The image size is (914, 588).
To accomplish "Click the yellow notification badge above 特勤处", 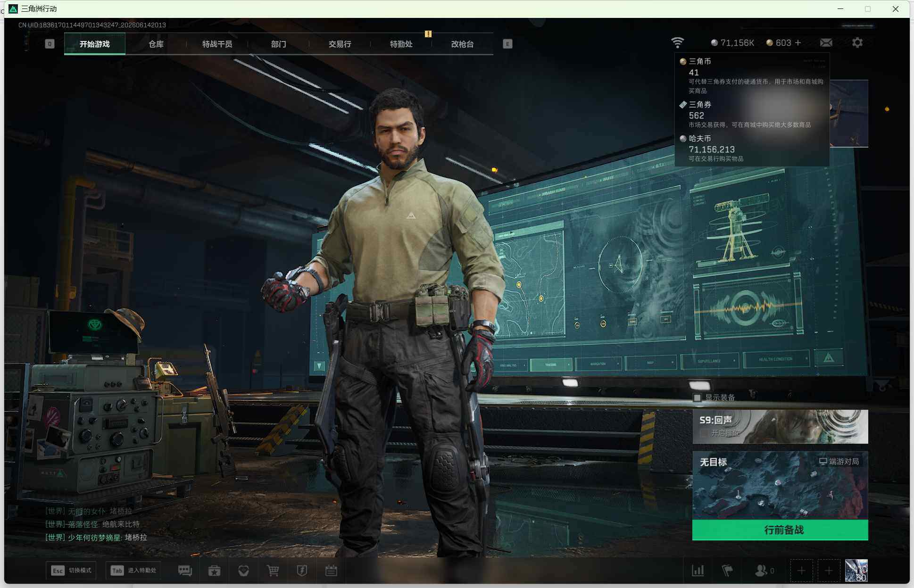I will pos(428,33).
